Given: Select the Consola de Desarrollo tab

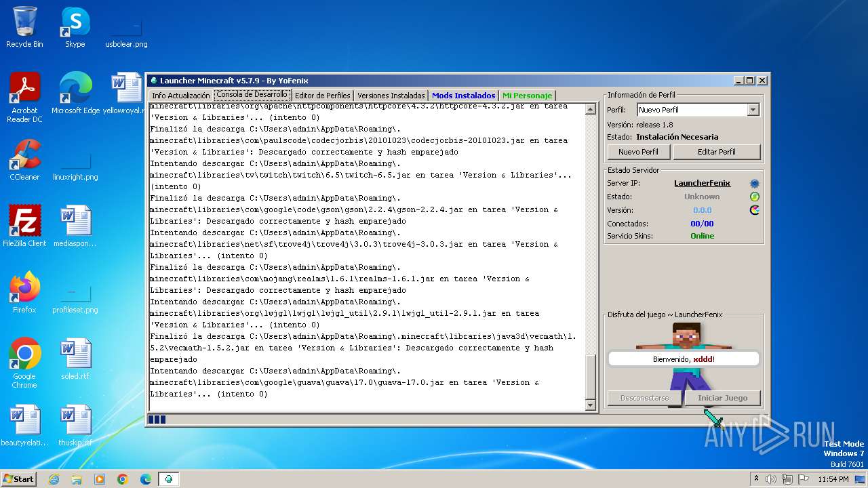Looking at the screenshot, I should pyautogui.click(x=252, y=95).
